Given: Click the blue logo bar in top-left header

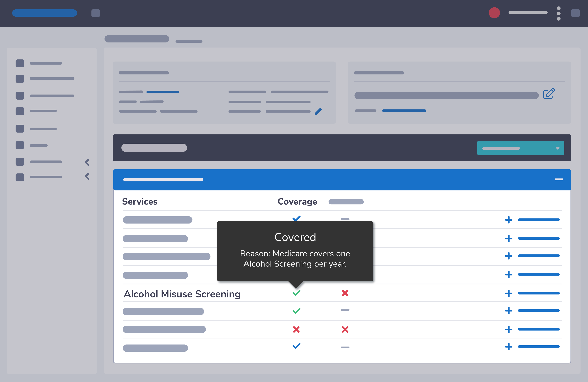Looking at the screenshot, I should 44,13.
